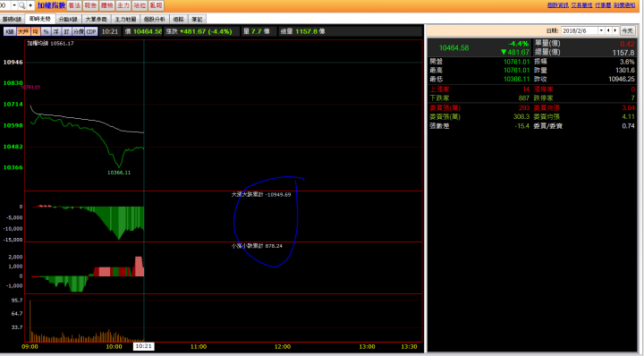Click the 481.67 (-4.4%) change readout

tap(207, 31)
